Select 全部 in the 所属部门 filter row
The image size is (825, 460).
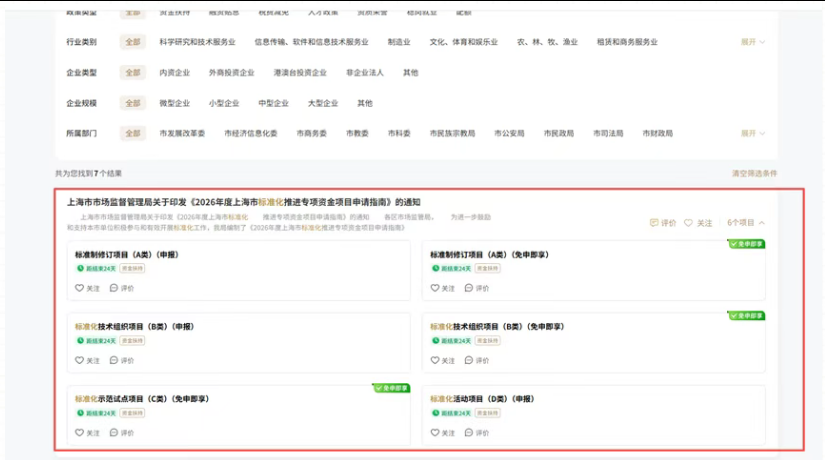point(133,133)
